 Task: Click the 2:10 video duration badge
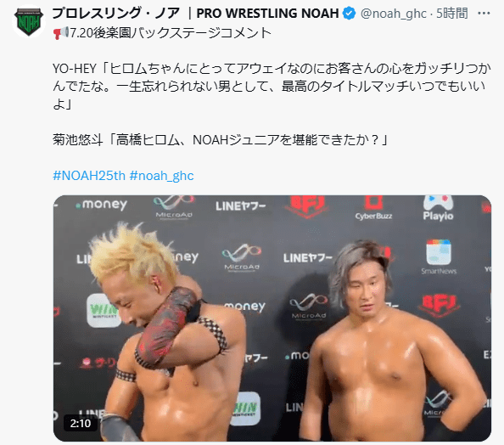[x=81, y=423]
